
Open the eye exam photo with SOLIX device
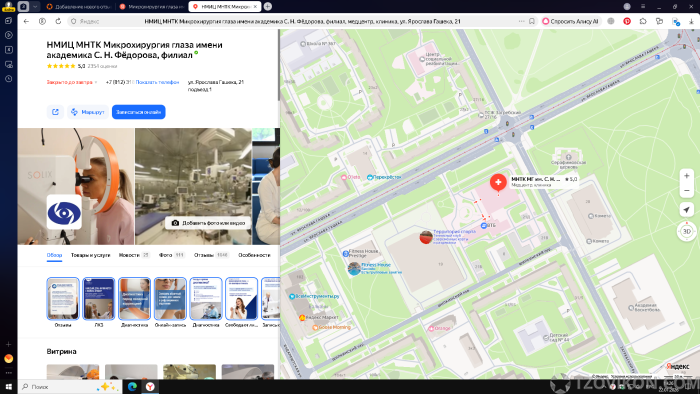[x=76, y=186]
